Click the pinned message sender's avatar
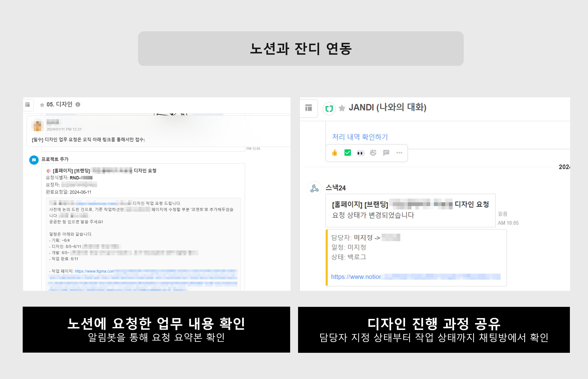The height and width of the screenshot is (379, 588). point(37,125)
